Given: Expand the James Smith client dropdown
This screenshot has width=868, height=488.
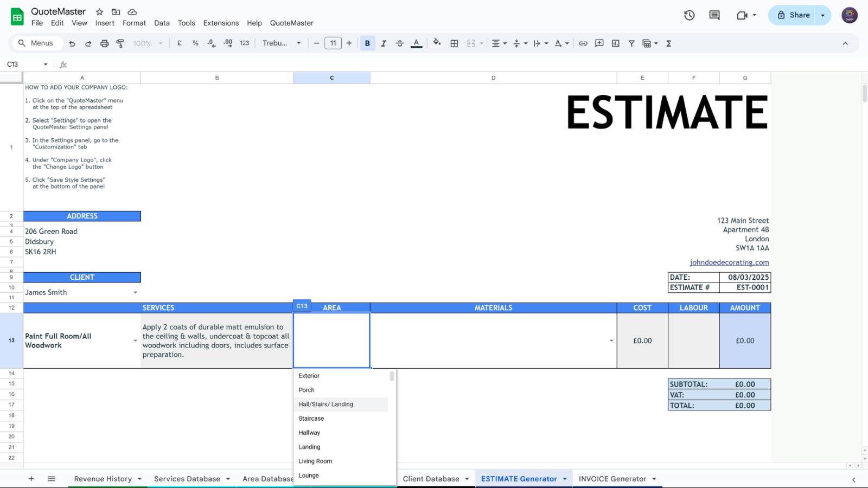Looking at the screenshot, I should (135, 292).
